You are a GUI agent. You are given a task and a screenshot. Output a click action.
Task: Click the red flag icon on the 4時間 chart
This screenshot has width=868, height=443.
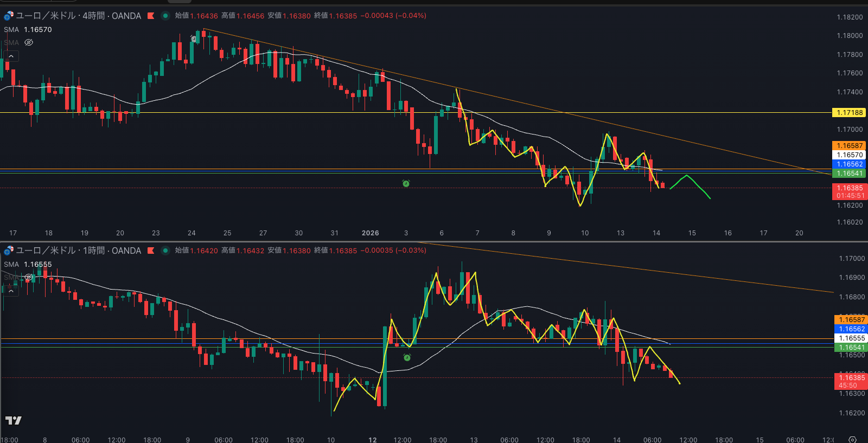pos(151,16)
